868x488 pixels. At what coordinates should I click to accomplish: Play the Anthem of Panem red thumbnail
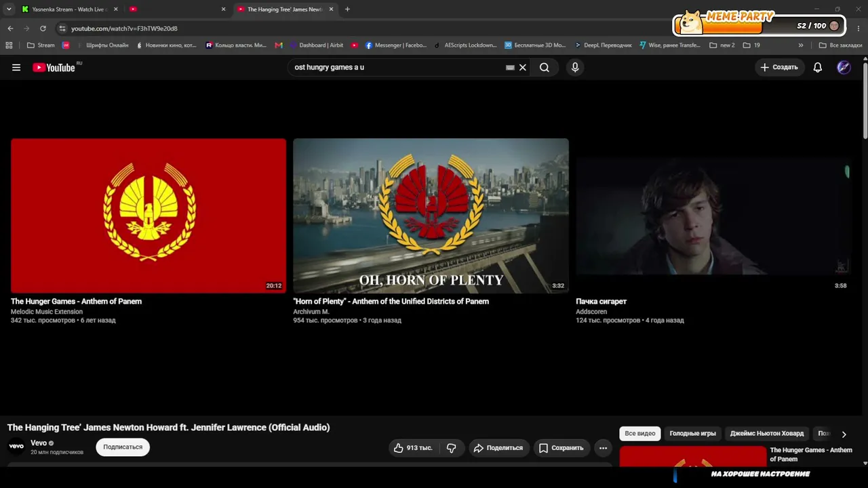click(x=149, y=216)
